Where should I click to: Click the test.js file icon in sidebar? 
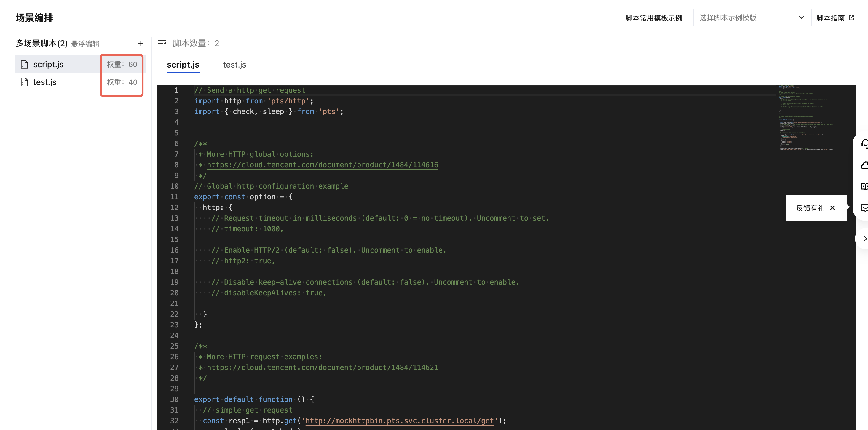pos(24,82)
